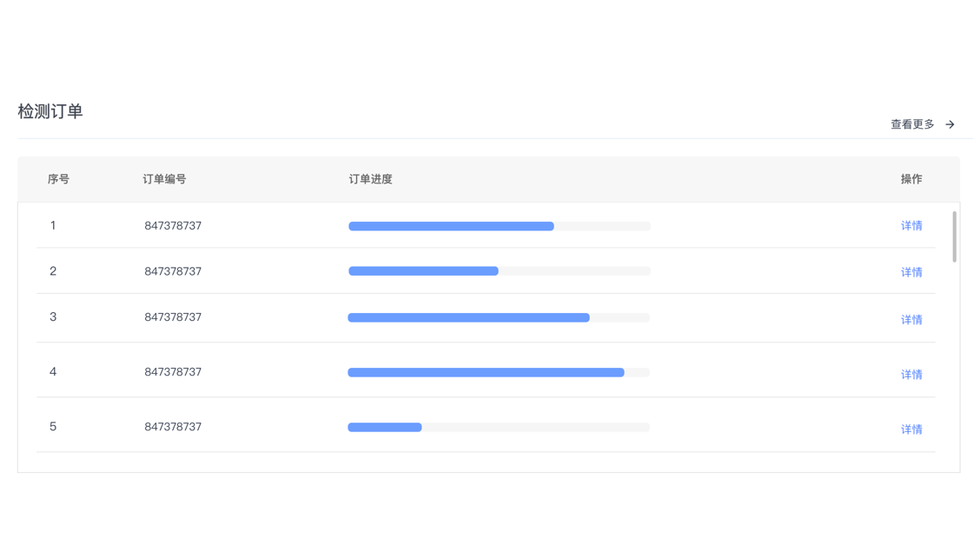
Task: Click the progress bar in row 4
Action: pos(499,372)
